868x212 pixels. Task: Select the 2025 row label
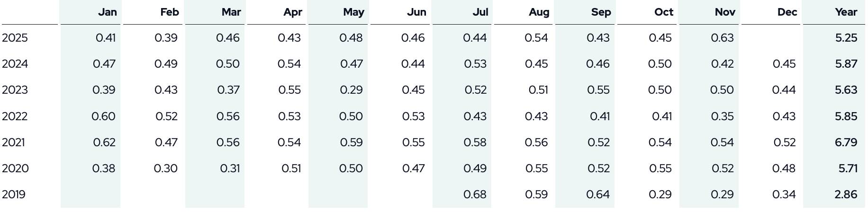15,38
